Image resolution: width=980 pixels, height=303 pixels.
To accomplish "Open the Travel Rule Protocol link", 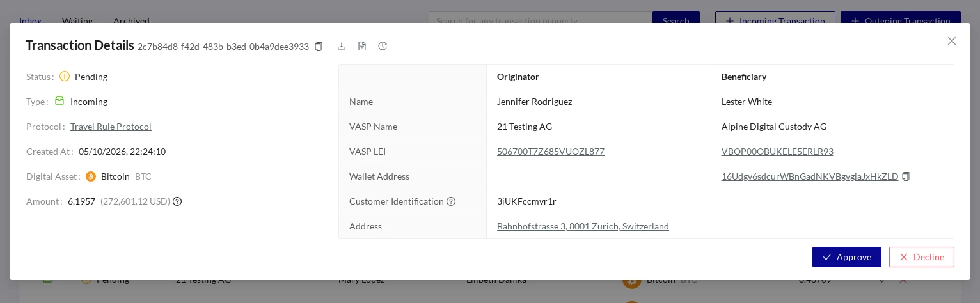I will [x=111, y=127].
